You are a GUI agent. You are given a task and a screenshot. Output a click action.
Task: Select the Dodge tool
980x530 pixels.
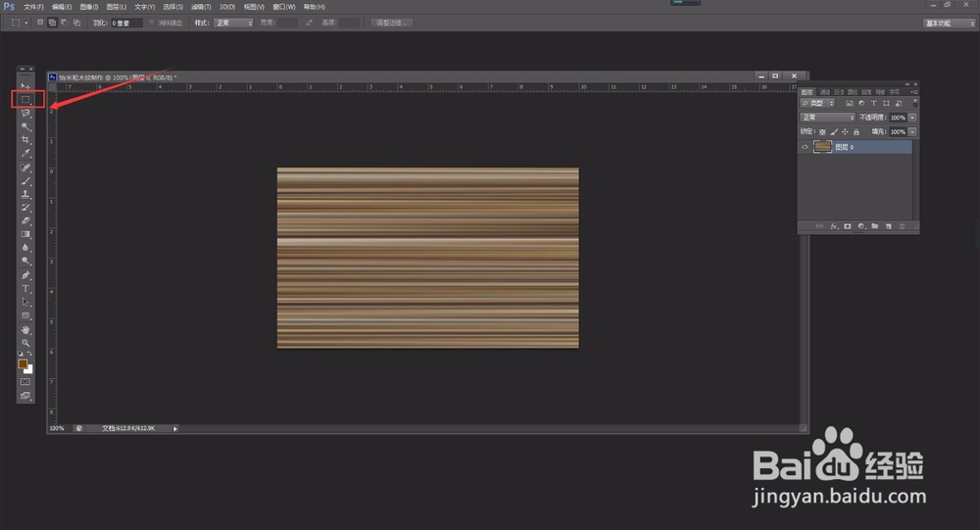[x=25, y=262]
